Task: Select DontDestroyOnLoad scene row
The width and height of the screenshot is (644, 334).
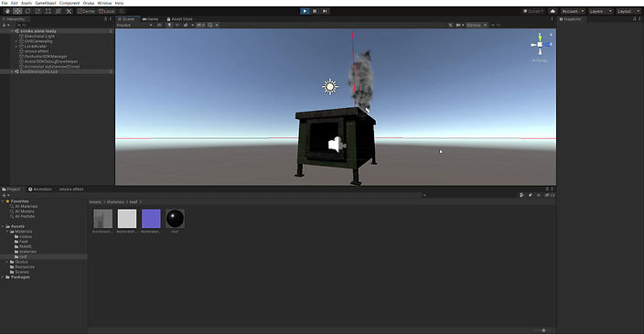Action: tap(57, 71)
